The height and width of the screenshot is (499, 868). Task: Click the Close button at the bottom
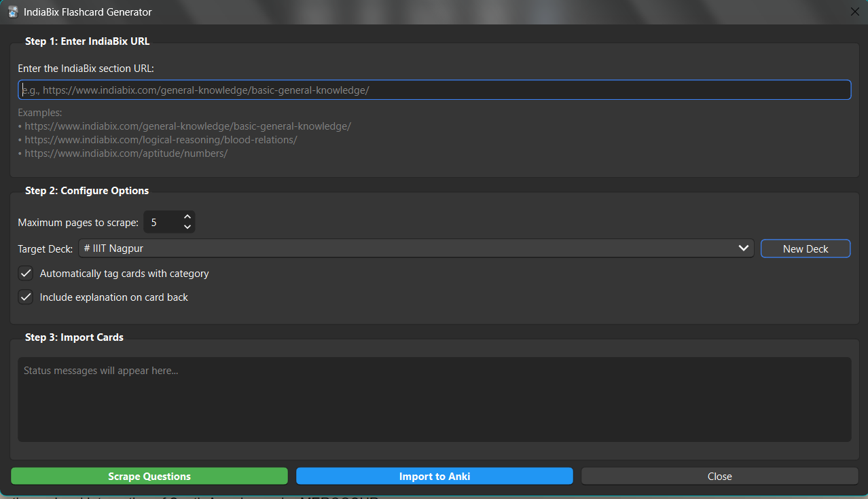pyautogui.click(x=719, y=476)
